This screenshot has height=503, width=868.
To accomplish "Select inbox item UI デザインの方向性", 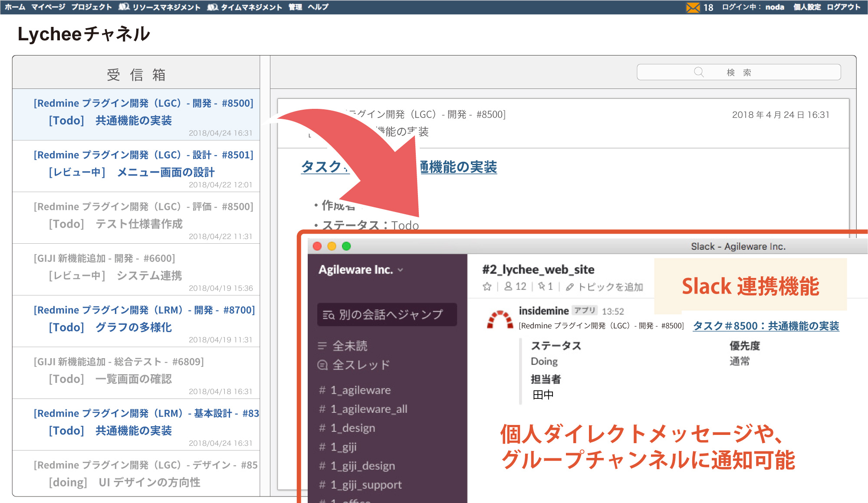I will pos(136,474).
